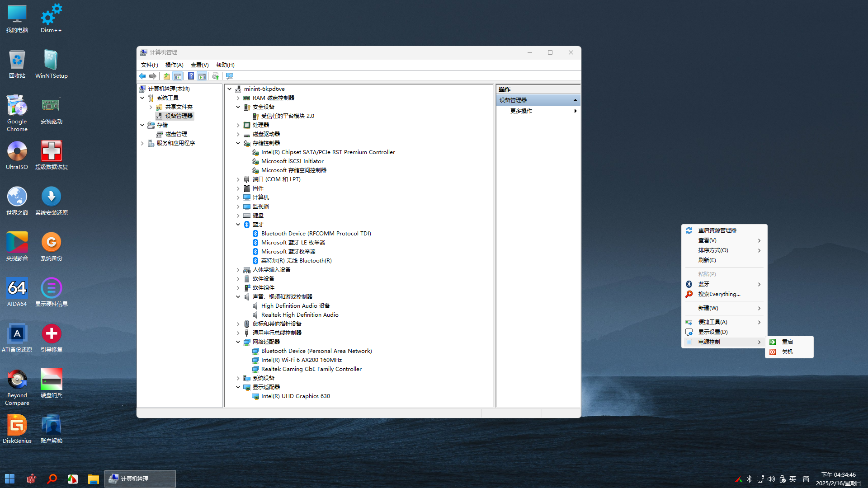
Task: Expand the 磁盘驱动器 category
Action: click(238, 134)
